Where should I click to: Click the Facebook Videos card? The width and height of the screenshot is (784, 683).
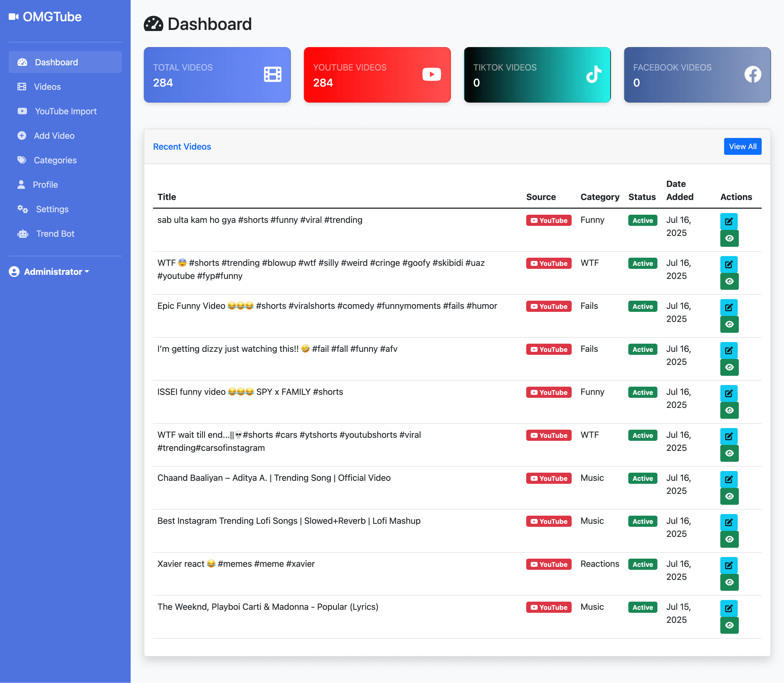click(x=697, y=75)
